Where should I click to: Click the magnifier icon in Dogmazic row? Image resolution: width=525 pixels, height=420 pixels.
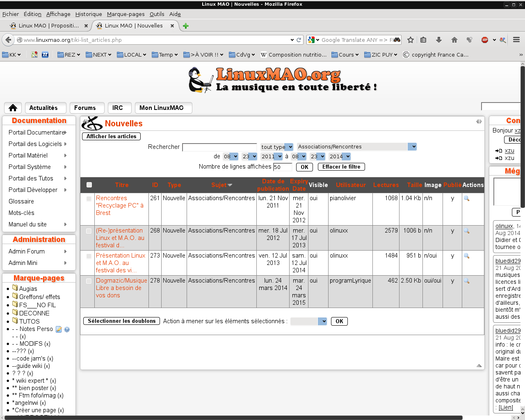tap(466, 281)
